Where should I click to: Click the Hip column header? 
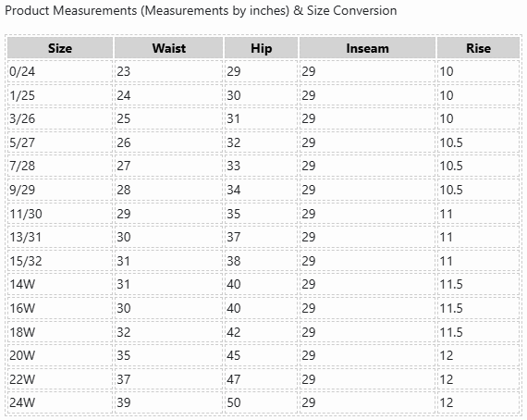coord(261,48)
